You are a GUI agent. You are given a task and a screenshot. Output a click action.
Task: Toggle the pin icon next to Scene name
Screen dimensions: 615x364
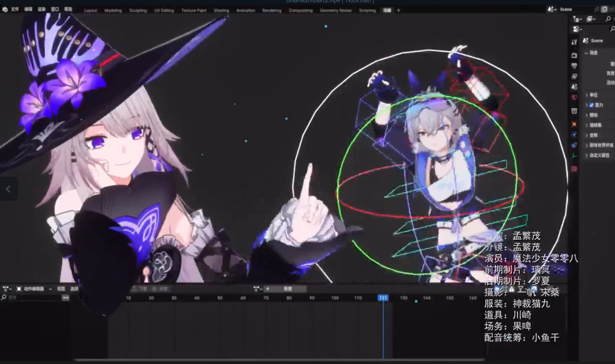click(x=597, y=9)
